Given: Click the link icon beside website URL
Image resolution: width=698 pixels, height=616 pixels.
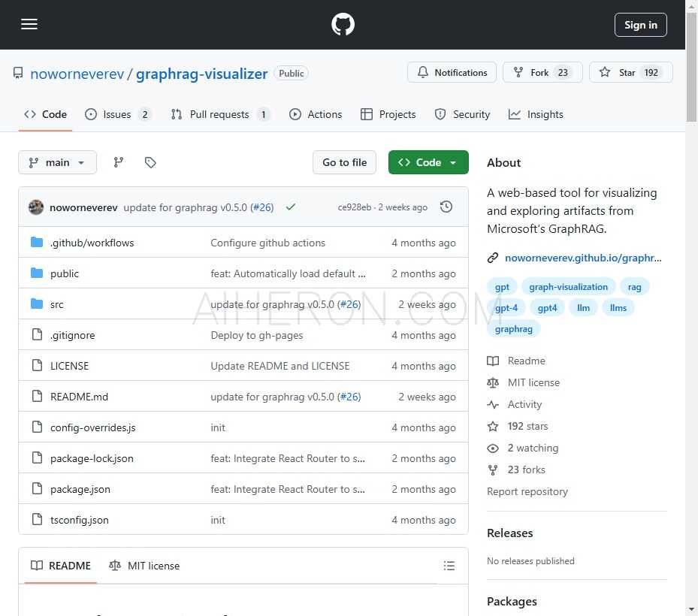Looking at the screenshot, I should [493, 258].
